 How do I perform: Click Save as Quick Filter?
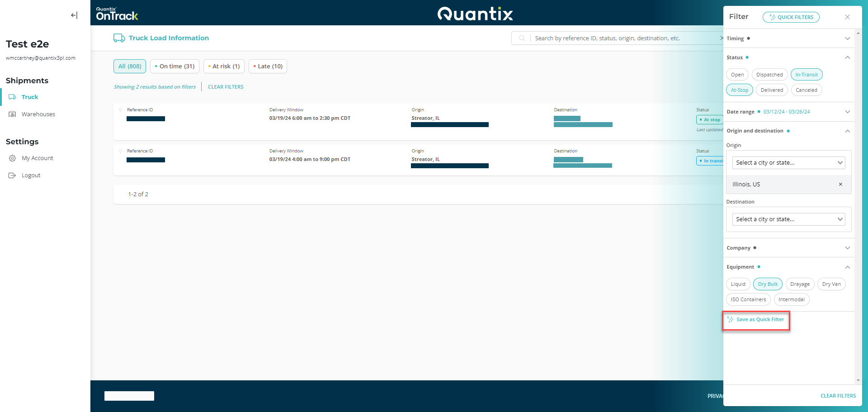759,320
